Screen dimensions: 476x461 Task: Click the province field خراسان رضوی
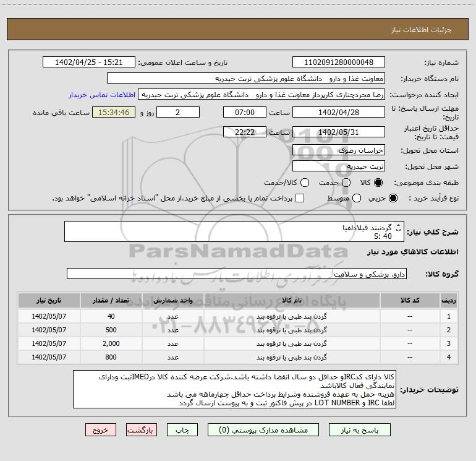339,150
